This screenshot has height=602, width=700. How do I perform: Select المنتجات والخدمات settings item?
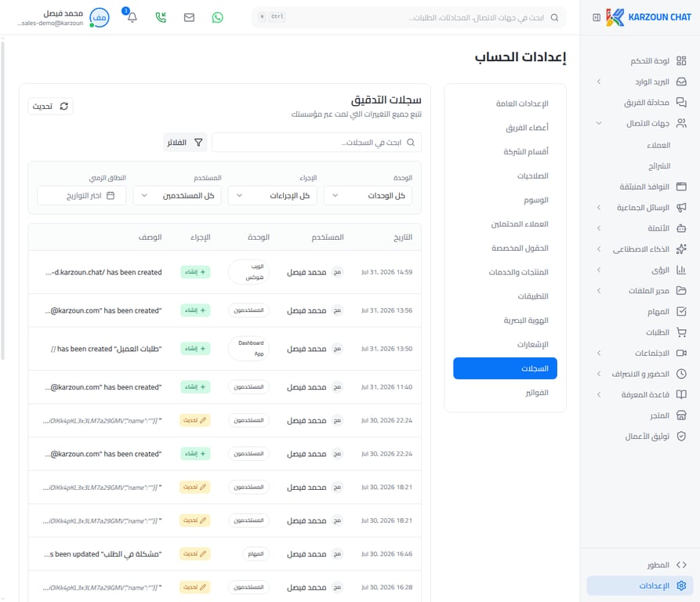[x=505, y=272]
